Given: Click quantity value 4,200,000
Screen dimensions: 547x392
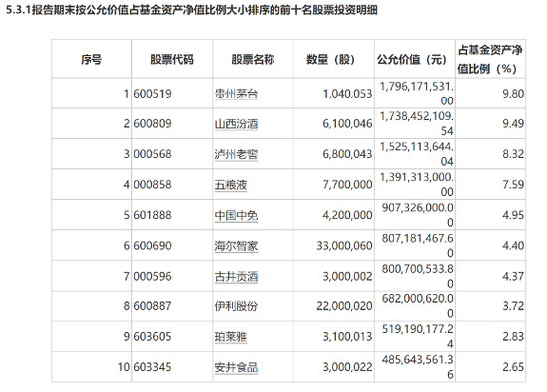Looking at the screenshot, I should (347, 215).
